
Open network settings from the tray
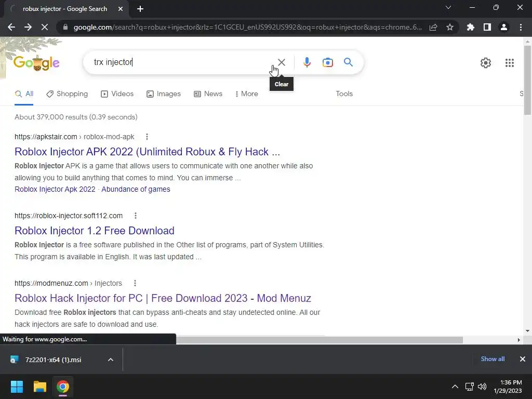(x=469, y=387)
